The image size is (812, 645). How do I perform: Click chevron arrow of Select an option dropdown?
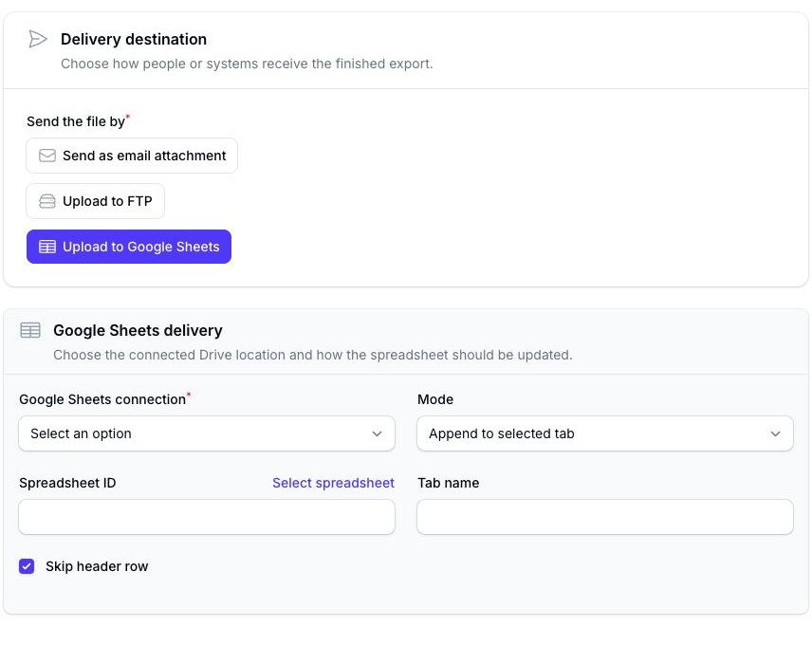click(377, 433)
